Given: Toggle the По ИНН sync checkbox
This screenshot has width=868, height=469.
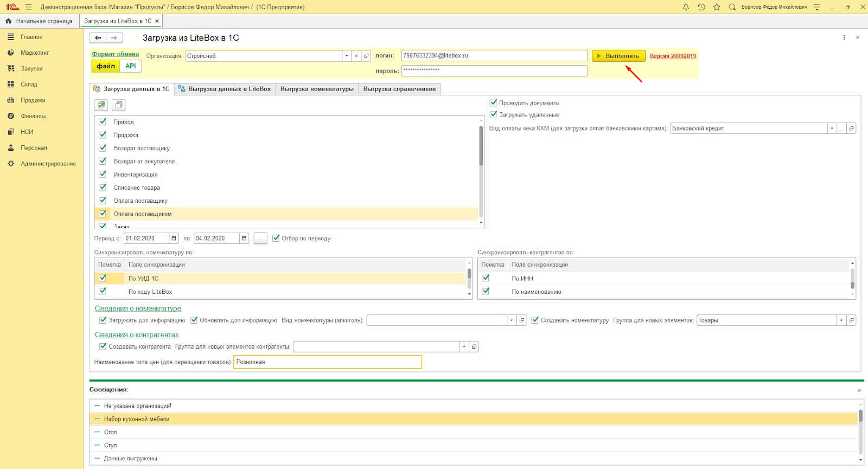Looking at the screenshot, I should click(x=486, y=278).
